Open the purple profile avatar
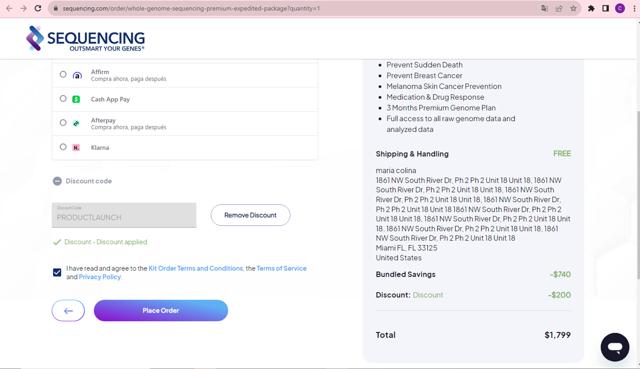 coord(620,8)
